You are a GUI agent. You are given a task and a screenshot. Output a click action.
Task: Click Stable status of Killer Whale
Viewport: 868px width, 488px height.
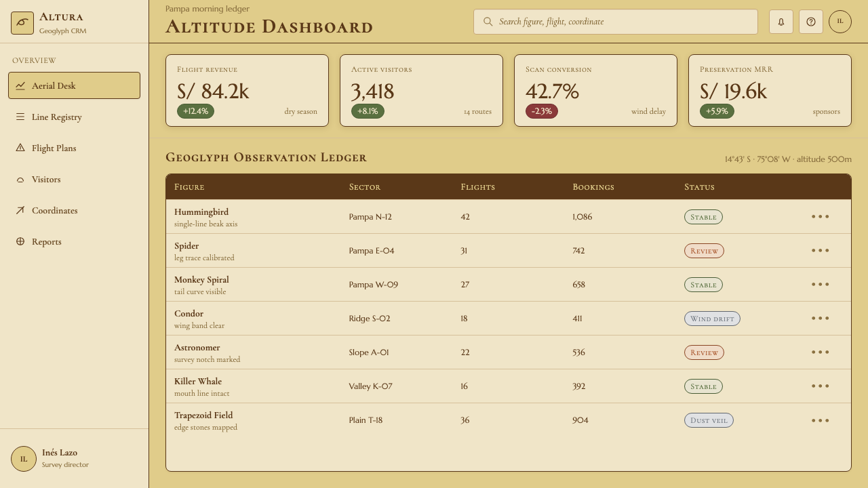[703, 386]
